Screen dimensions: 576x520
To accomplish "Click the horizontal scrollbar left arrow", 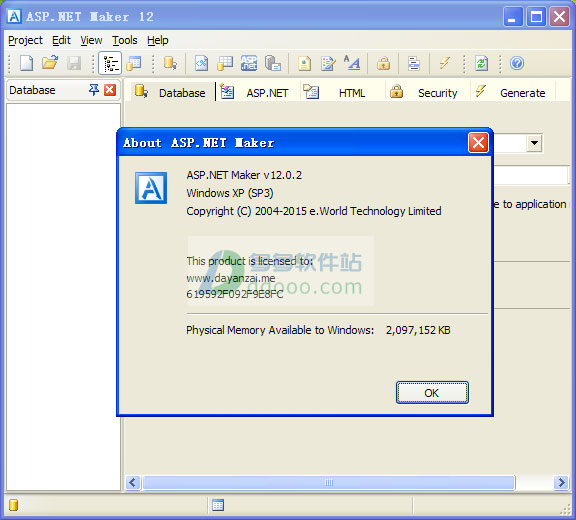I will (x=133, y=482).
